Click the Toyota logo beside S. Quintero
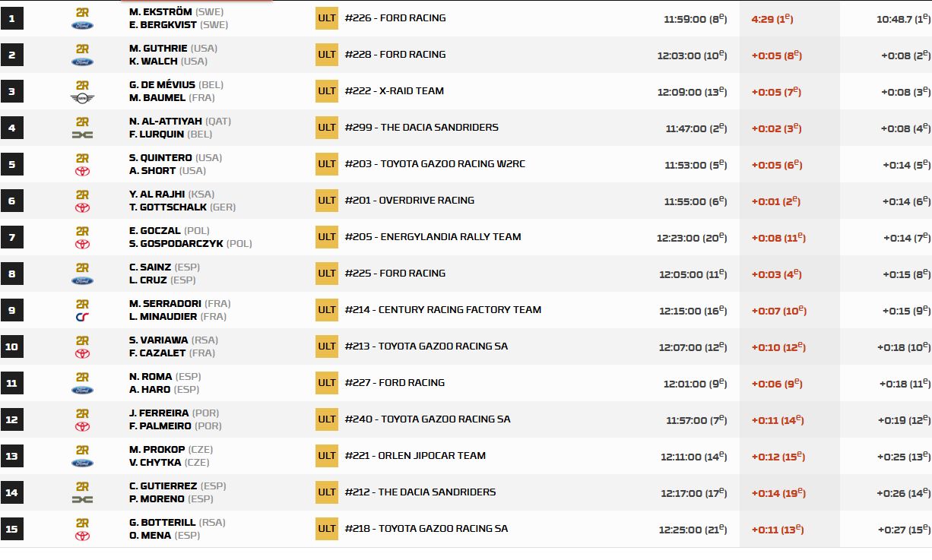Screen dimensions: 932x560 coord(82,171)
